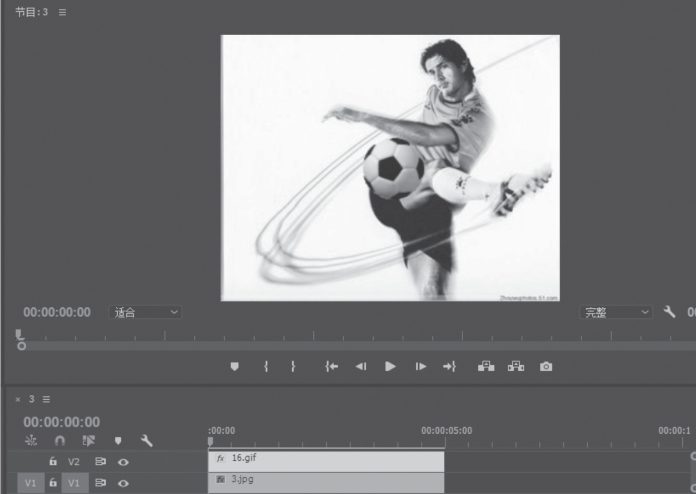The width and height of the screenshot is (696, 494).
Task: Toggle sync lock for track V2
Action: (x=100, y=462)
